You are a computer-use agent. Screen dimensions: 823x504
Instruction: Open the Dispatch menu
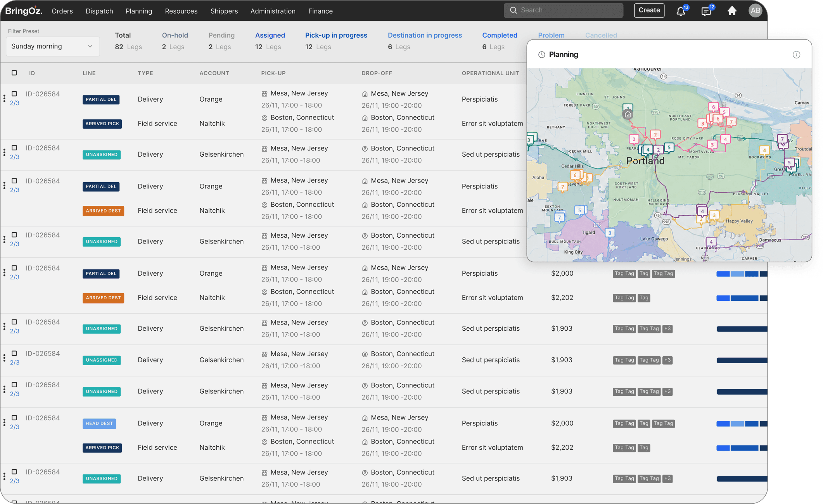pyautogui.click(x=99, y=11)
